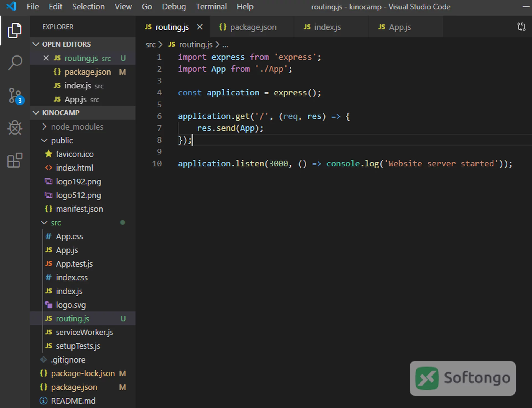
Task: Open the Search view icon
Action: [15, 63]
